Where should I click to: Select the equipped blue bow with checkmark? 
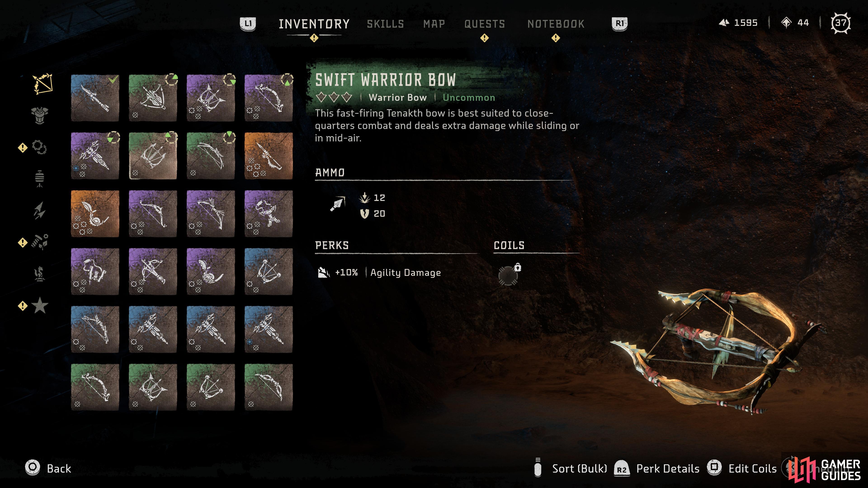95,98
